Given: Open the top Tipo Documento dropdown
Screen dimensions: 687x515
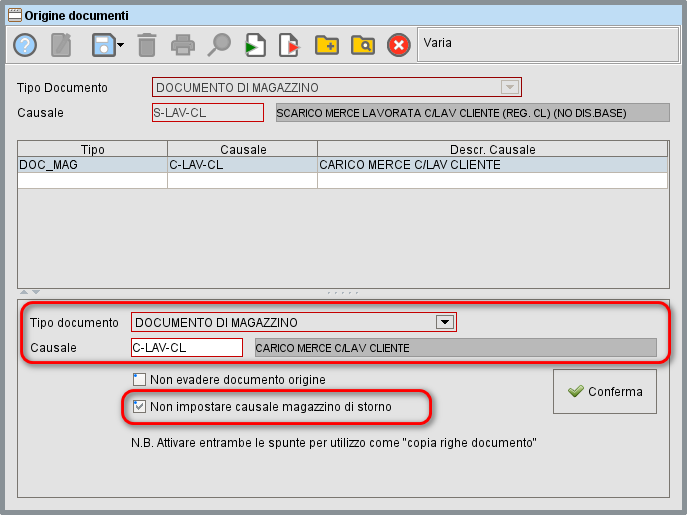Looking at the screenshot, I should click(x=509, y=87).
